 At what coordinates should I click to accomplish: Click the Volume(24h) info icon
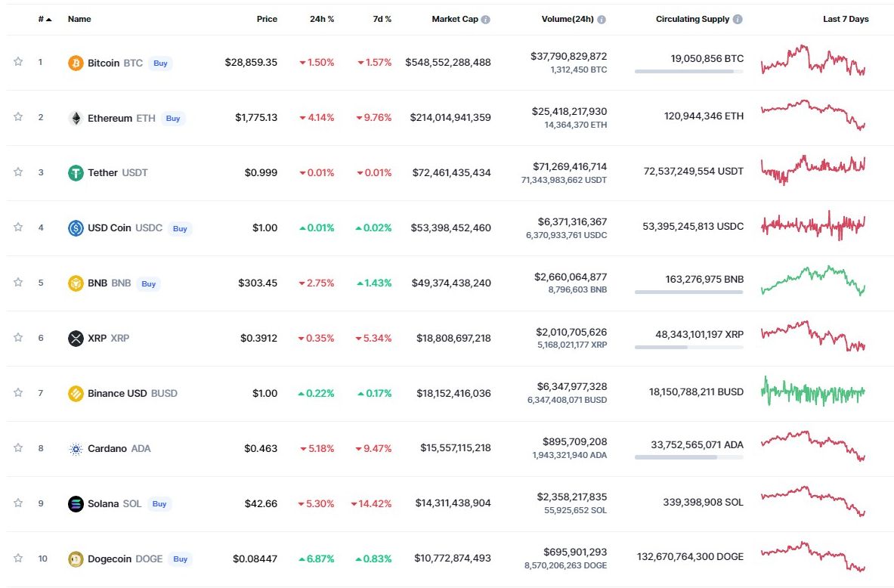[x=602, y=20]
